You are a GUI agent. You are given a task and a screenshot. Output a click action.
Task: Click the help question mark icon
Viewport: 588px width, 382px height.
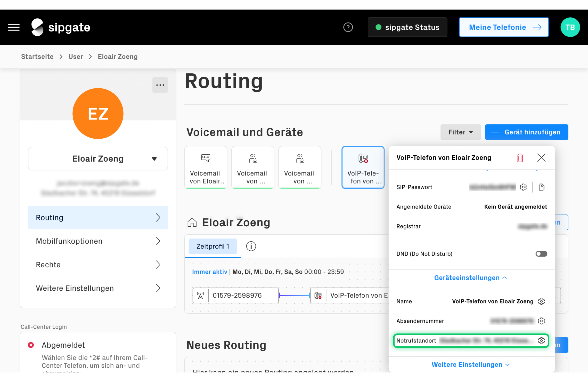(x=348, y=27)
